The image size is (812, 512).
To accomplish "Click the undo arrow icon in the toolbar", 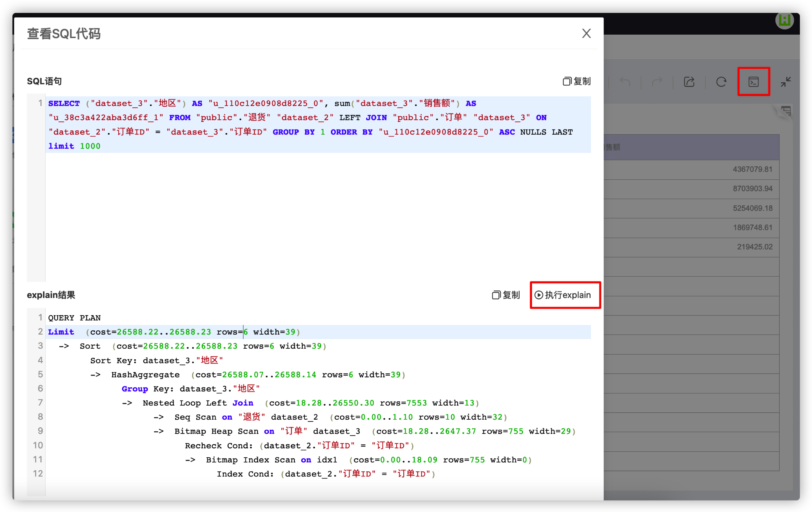I will [625, 81].
